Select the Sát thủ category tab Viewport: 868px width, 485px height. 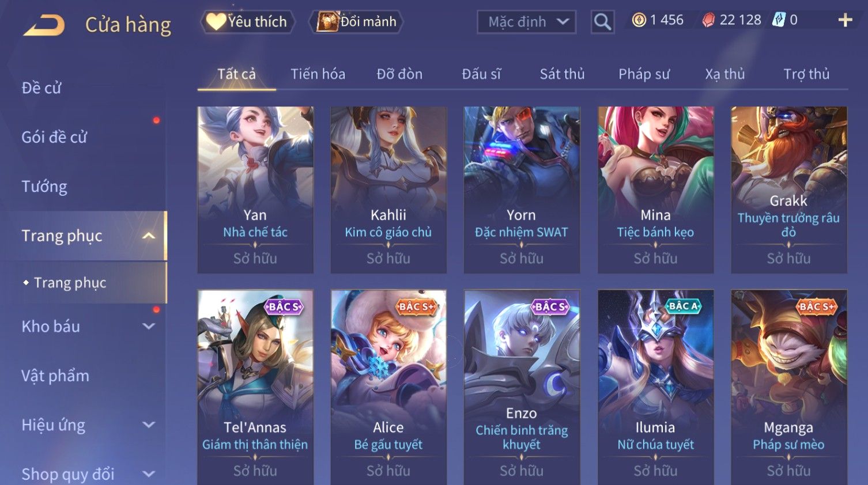tap(562, 74)
